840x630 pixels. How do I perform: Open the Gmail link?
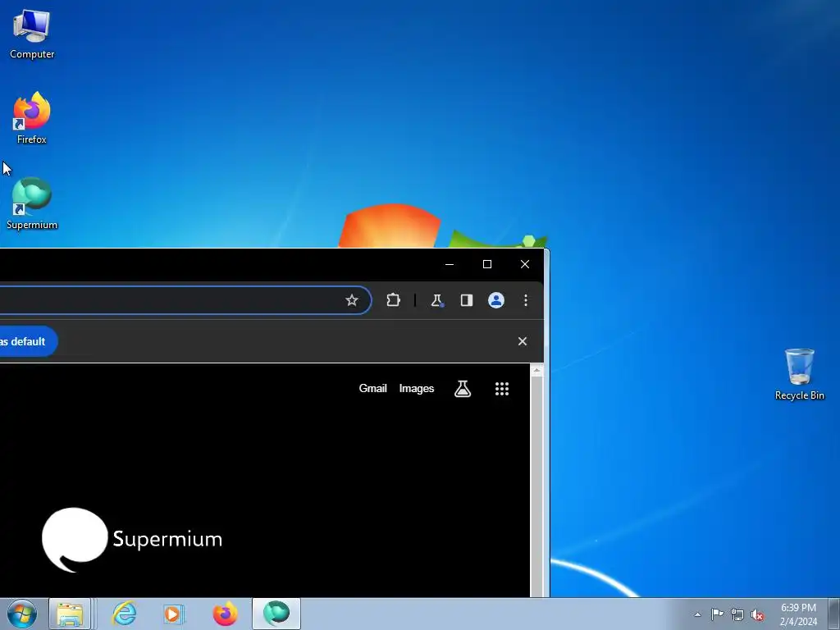[x=373, y=388]
